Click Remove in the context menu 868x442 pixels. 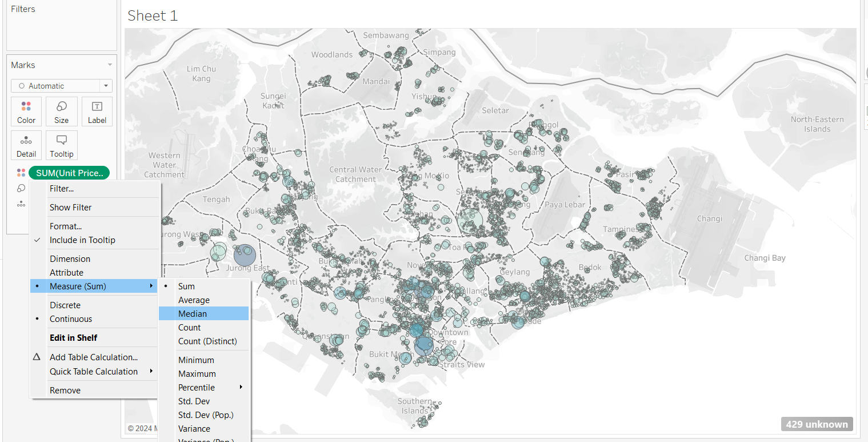tap(65, 391)
